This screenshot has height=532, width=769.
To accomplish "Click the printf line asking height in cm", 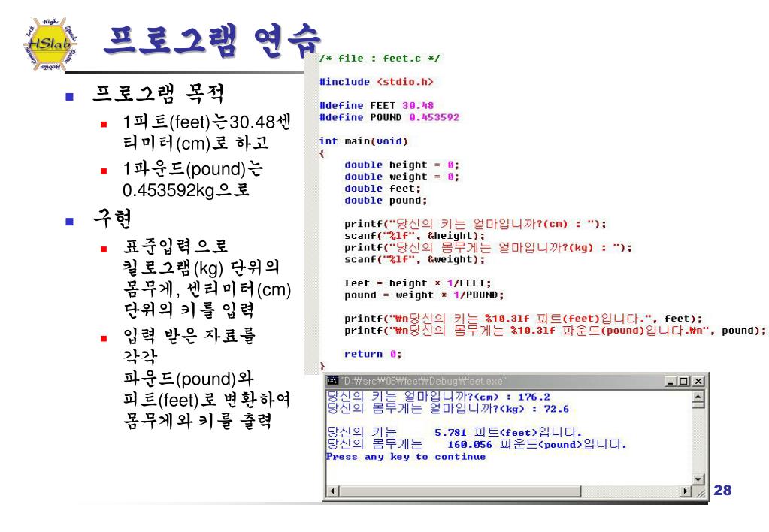I will [x=475, y=224].
